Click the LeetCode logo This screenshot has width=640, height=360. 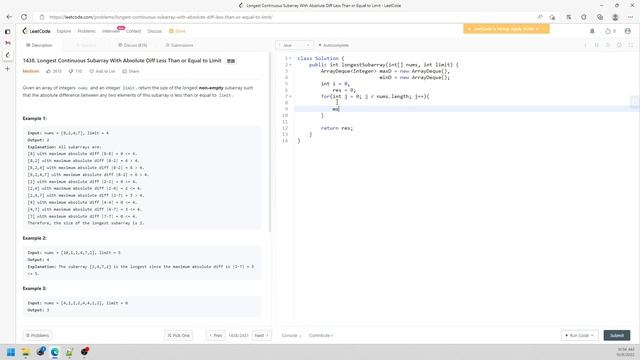36,31
